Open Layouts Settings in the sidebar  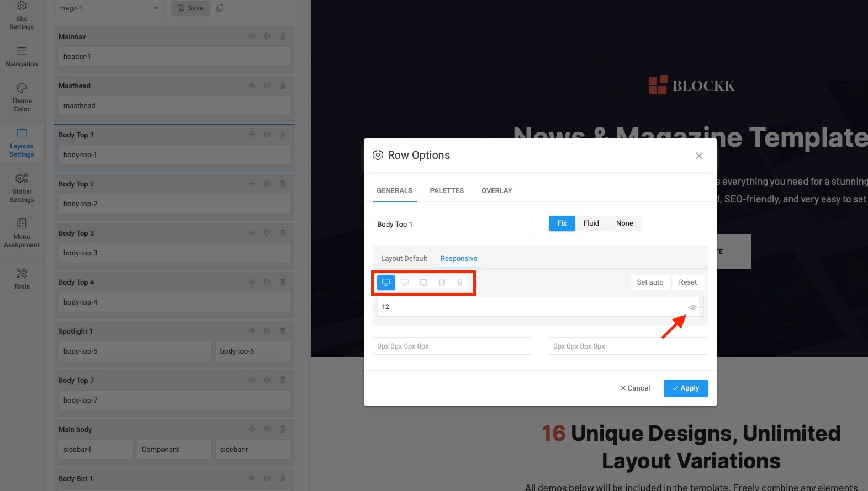tap(22, 143)
